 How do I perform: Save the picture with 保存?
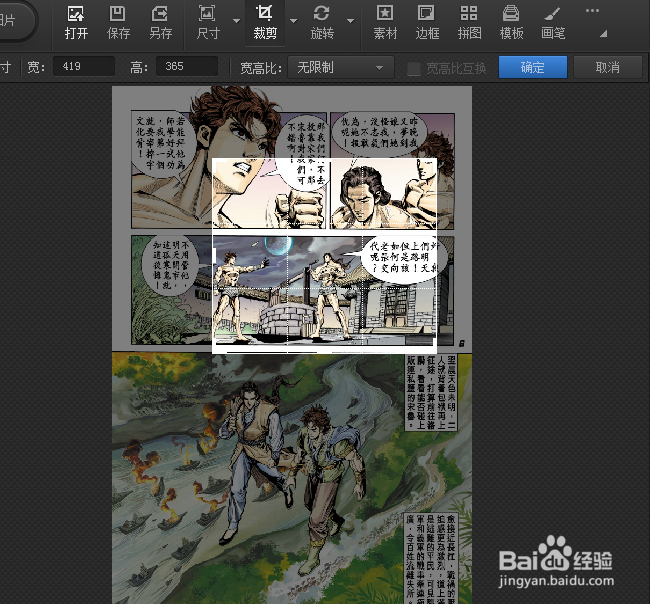[118, 23]
